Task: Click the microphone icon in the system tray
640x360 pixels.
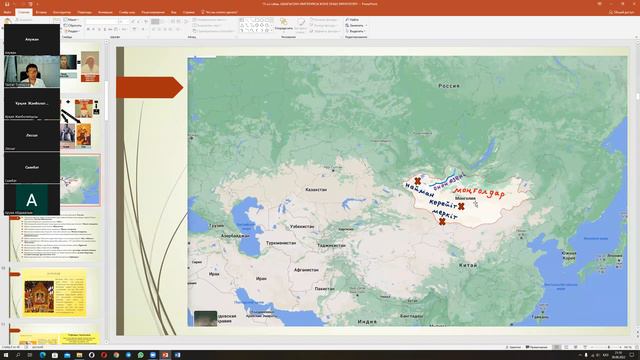Action: tap(586, 355)
